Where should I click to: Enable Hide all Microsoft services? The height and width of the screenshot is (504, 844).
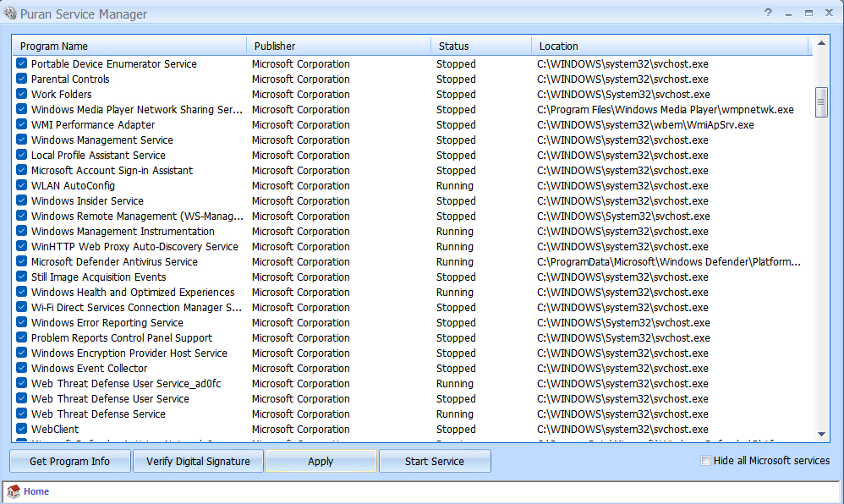(x=706, y=461)
